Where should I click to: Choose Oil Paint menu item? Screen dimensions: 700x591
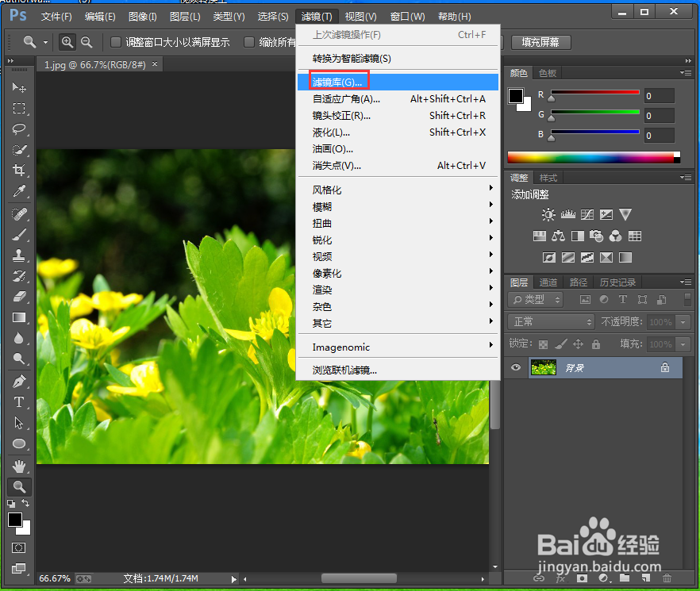(398, 149)
